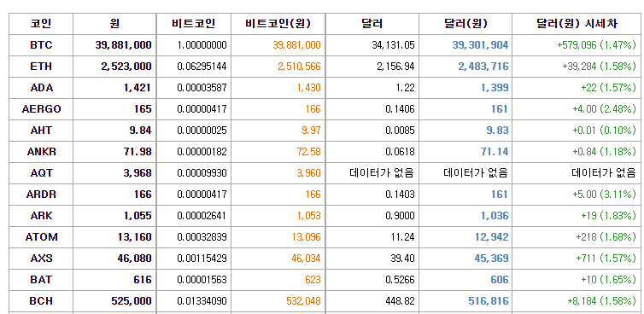Click blue value 71.14
This screenshot has width=644, height=314.
click(x=495, y=152)
